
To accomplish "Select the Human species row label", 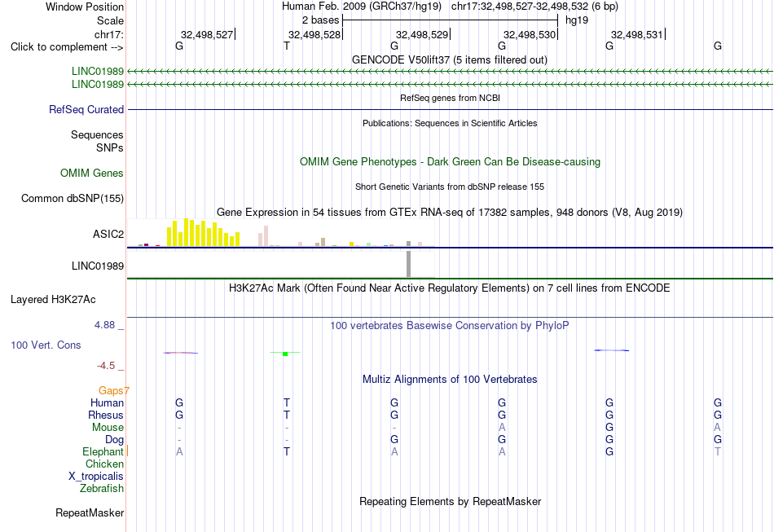I will (x=107, y=402).
